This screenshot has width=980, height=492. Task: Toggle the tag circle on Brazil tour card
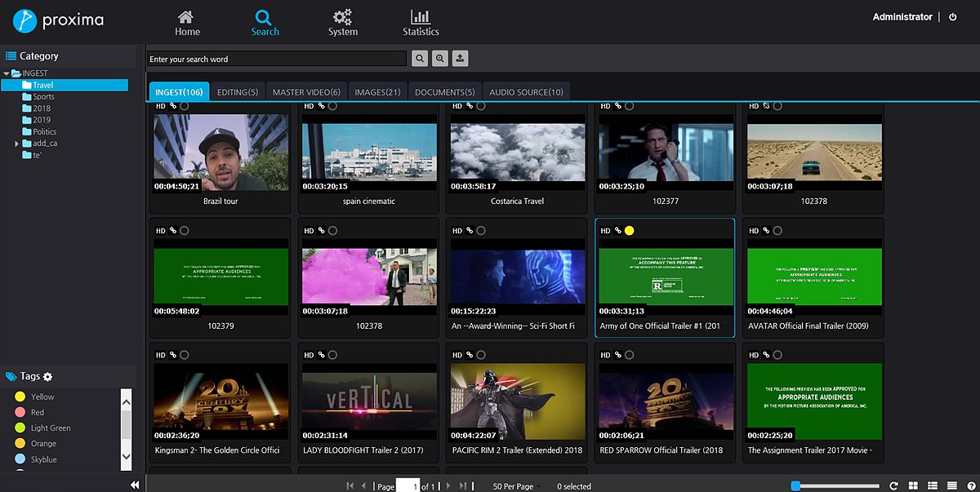tap(185, 106)
